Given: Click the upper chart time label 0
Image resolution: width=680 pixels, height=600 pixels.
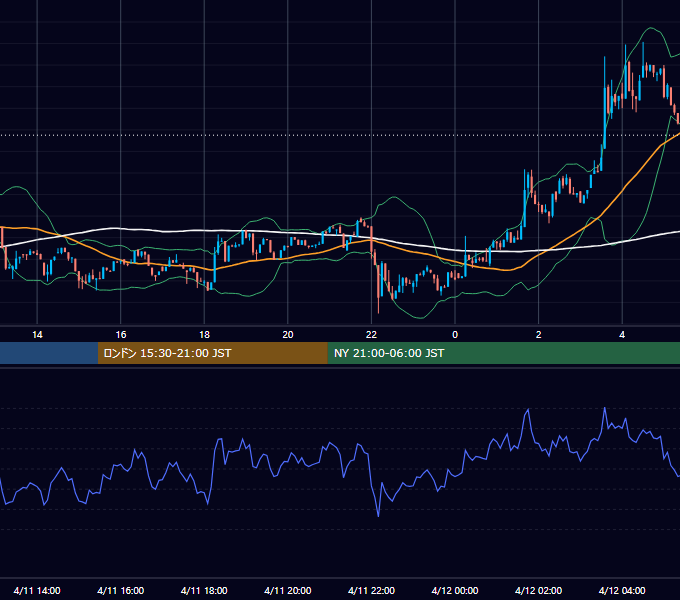Looking at the screenshot, I should pos(455,335).
